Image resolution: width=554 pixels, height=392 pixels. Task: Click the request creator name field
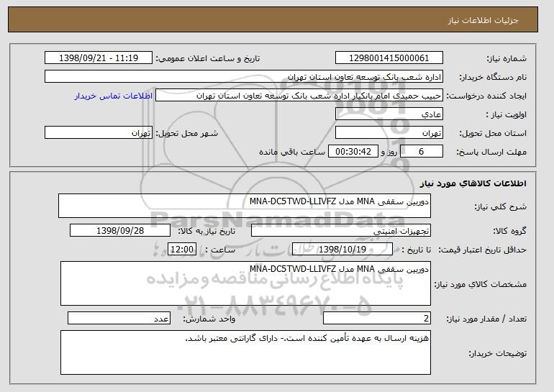(x=299, y=96)
